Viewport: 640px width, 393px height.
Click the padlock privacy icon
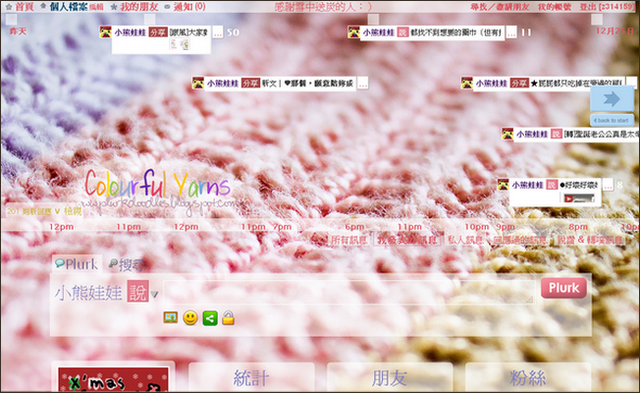coord(228,318)
